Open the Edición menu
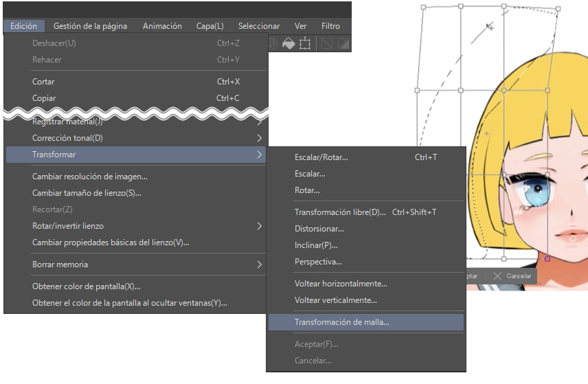 point(24,26)
